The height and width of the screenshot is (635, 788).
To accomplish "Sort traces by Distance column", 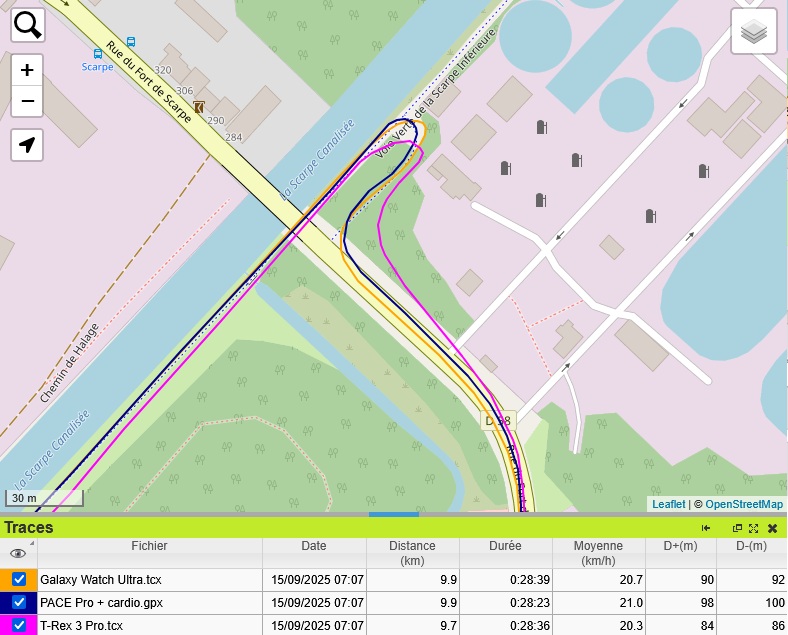I will [412, 553].
